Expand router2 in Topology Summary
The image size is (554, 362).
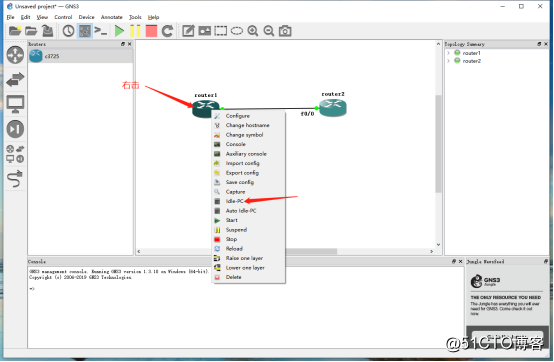coord(448,61)
